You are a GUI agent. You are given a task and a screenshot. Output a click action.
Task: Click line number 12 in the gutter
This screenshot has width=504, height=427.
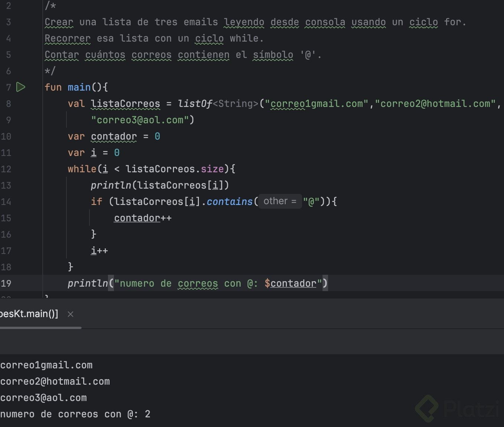tap(6, 169)
